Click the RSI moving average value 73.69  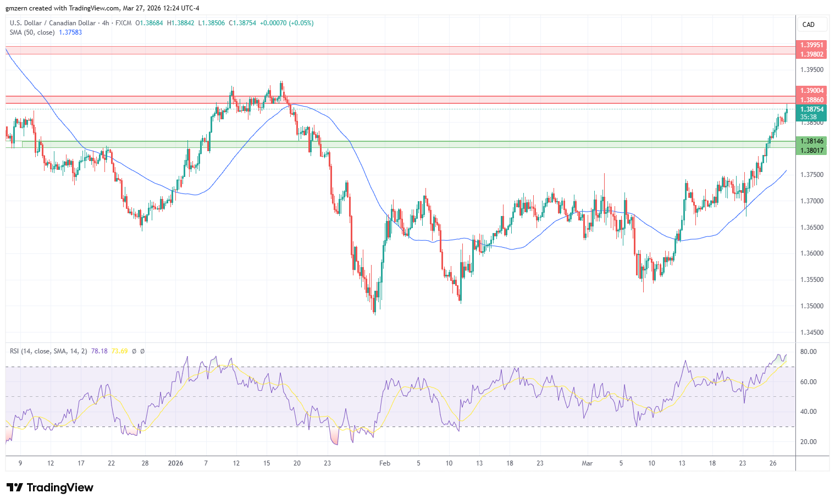pos(120,351)
